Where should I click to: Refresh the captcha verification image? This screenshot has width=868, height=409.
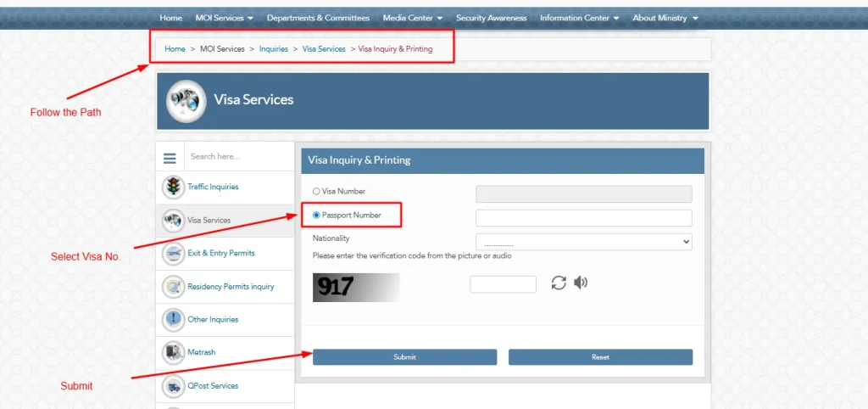coord(558,283)
